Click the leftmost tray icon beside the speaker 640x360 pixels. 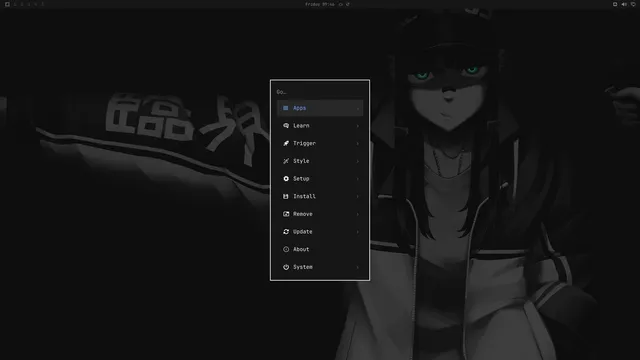pyautogui.click(x=615, y=4)
